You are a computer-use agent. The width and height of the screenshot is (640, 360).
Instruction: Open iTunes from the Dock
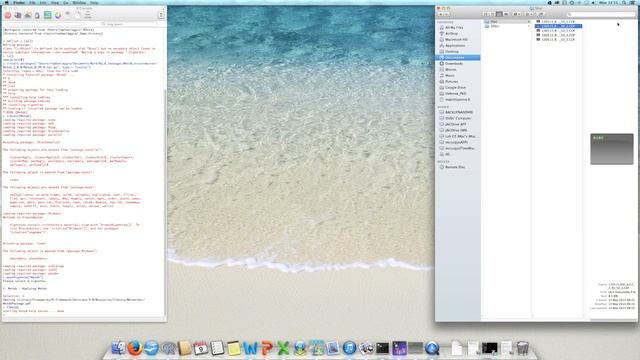point(349,348)
